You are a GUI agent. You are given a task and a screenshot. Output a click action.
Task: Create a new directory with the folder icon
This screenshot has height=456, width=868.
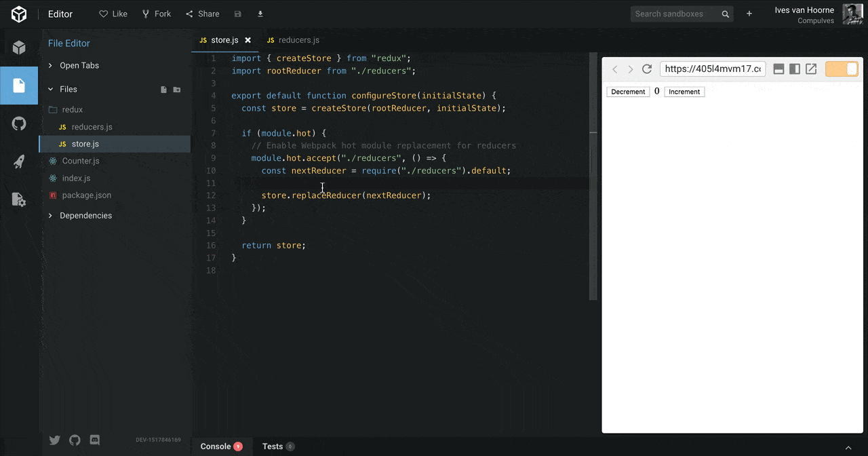177,89
